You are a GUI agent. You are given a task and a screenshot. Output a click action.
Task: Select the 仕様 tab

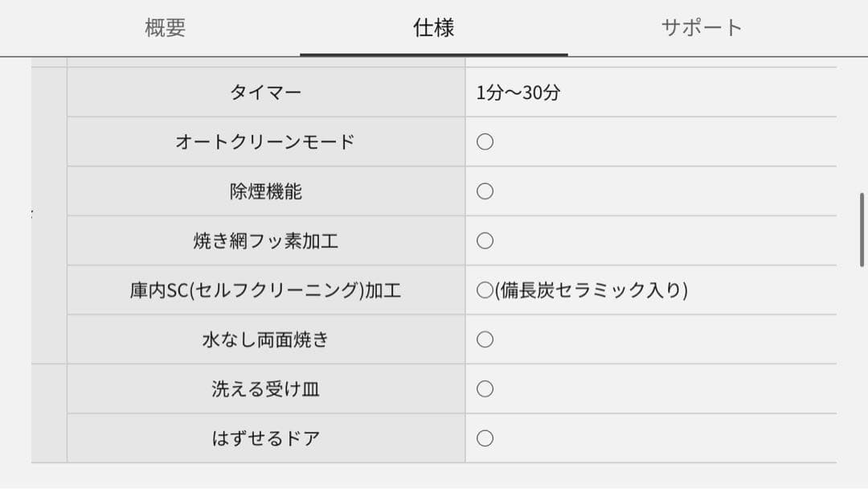434,27
